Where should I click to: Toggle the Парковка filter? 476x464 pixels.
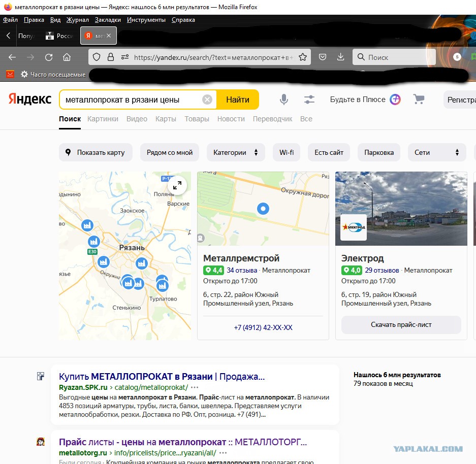[x=379, y=152]
